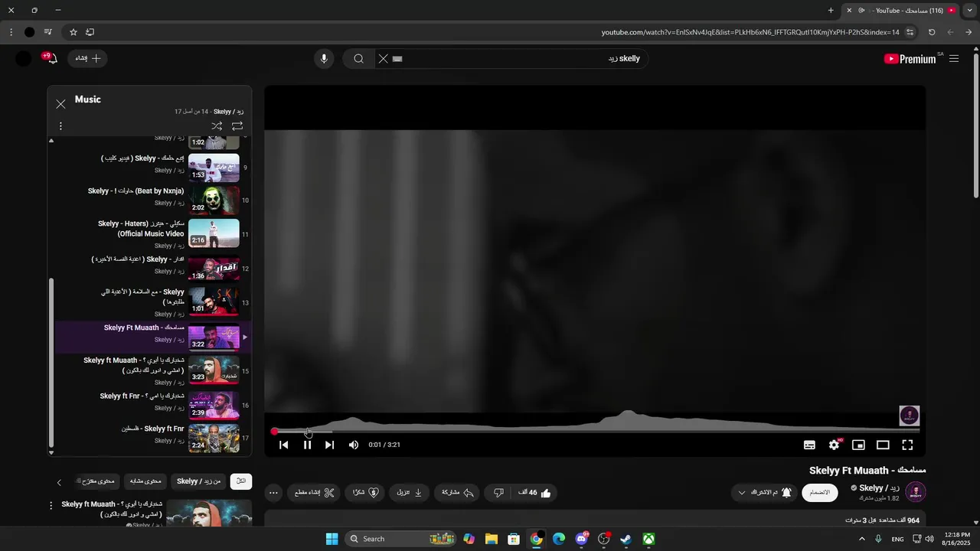Reload the page in the browser toolbar
Image resolution: width=980 pixels, height=551 pixels.
932,32
